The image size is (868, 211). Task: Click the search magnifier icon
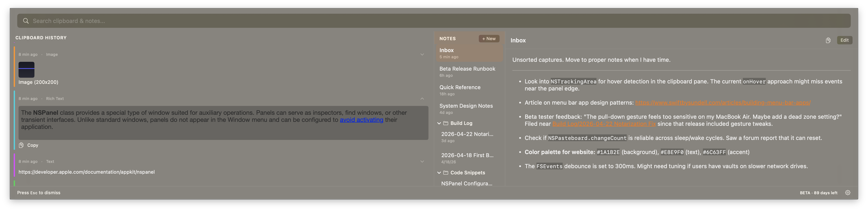pyautogui.click(x=26, y=21)
